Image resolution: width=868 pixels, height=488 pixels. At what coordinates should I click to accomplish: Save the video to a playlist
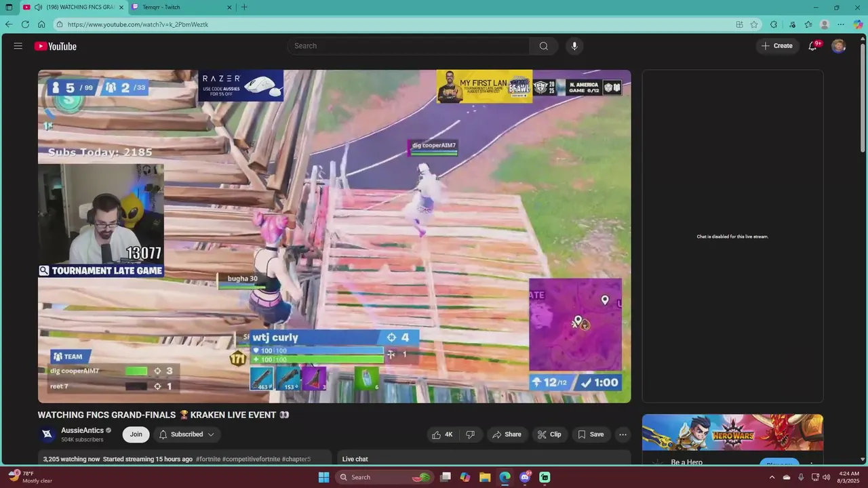click(590, 434)
